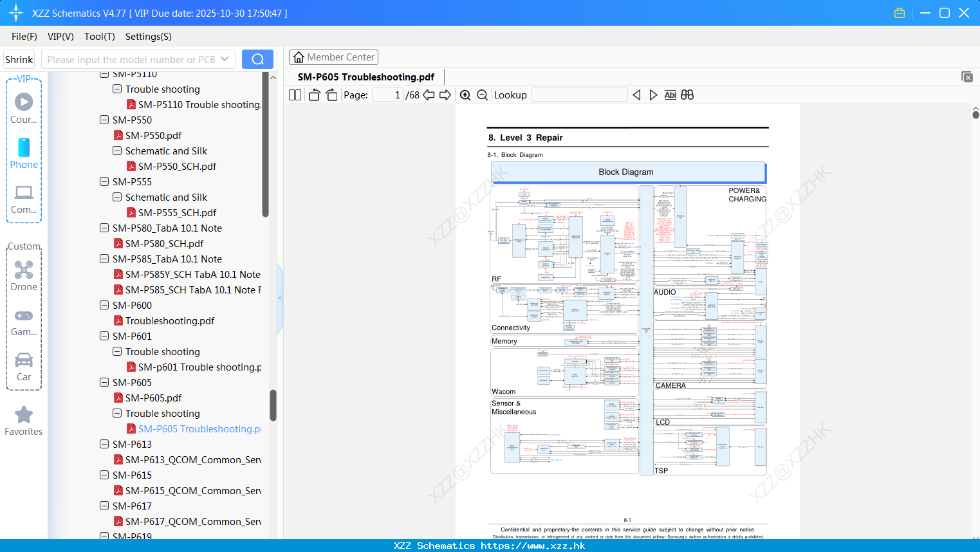Open SM-p601 Trouble shooting file
980x552 pixels.
pyautogui.click(x=200, y=367)
